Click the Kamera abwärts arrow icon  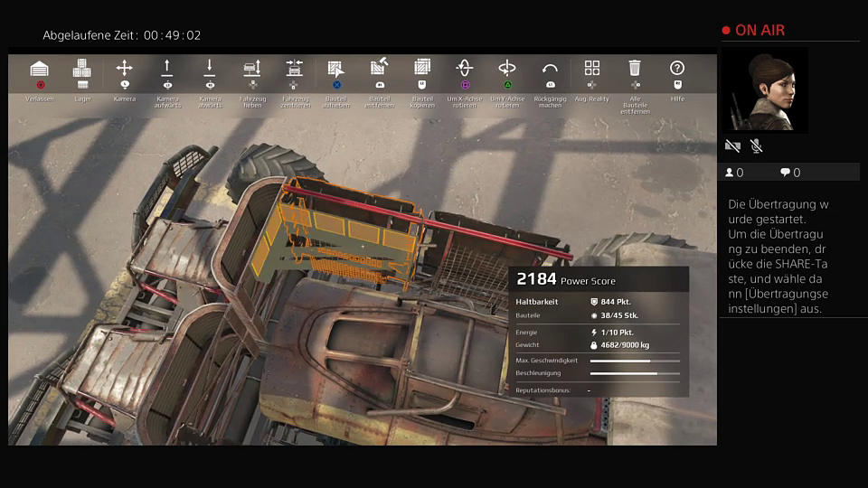coord(210,70)
